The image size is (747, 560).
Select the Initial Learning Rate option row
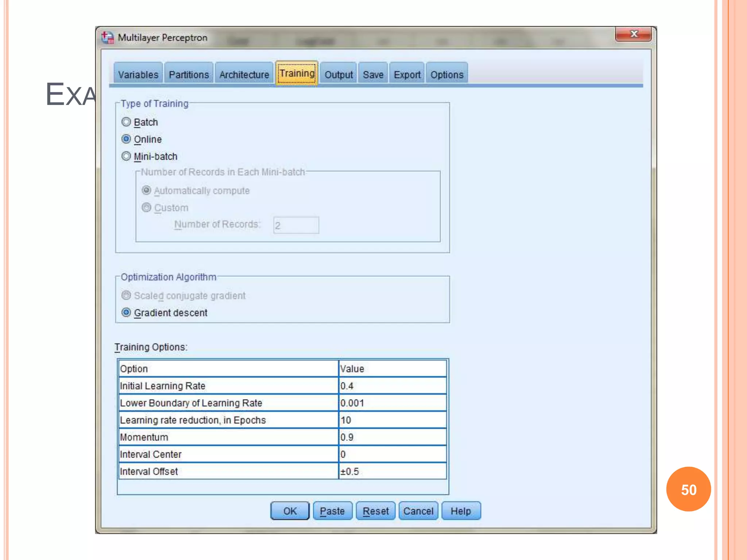tap(228, 386)
